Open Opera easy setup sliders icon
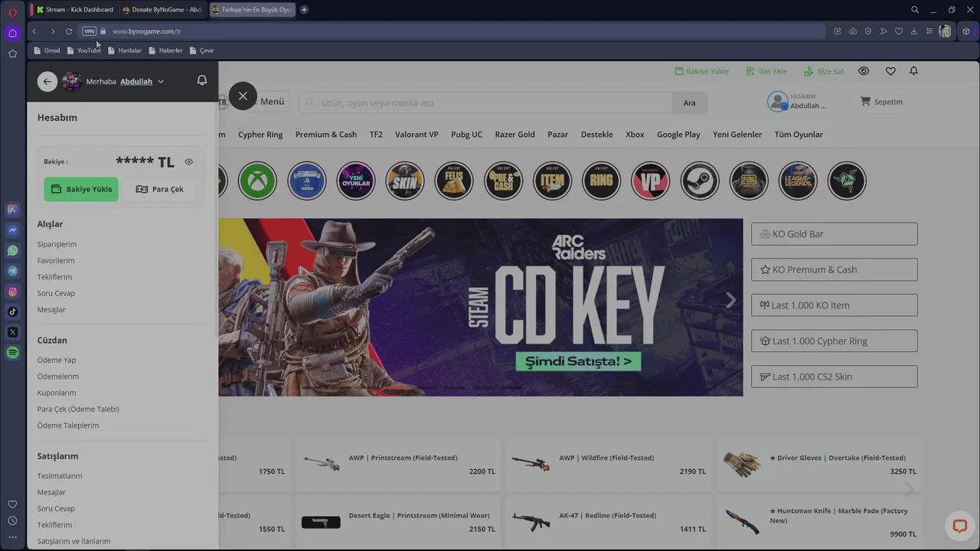980x551 pixels. [929, 31]
